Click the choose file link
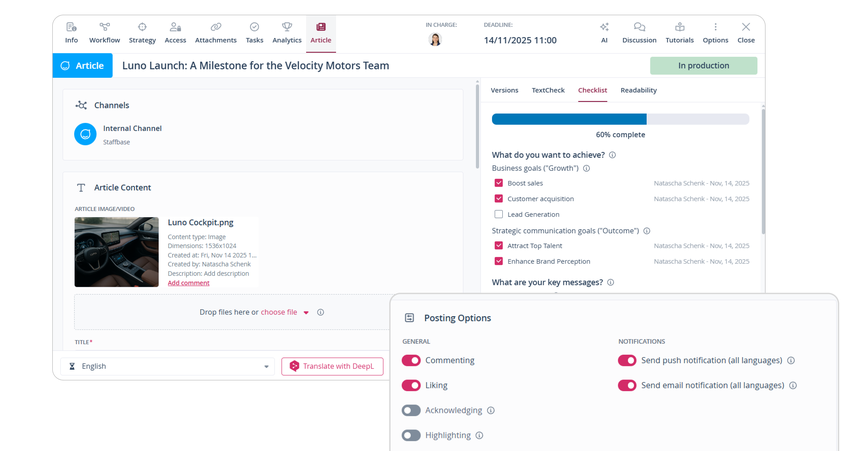This screenshot has height=451, width=858. click(x=279, y=312)
